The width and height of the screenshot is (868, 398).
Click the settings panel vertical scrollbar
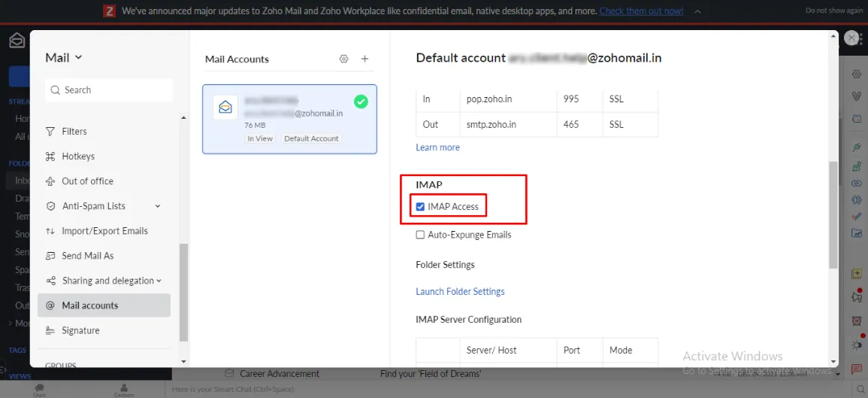pyautogui.click(x=833, y=214)
